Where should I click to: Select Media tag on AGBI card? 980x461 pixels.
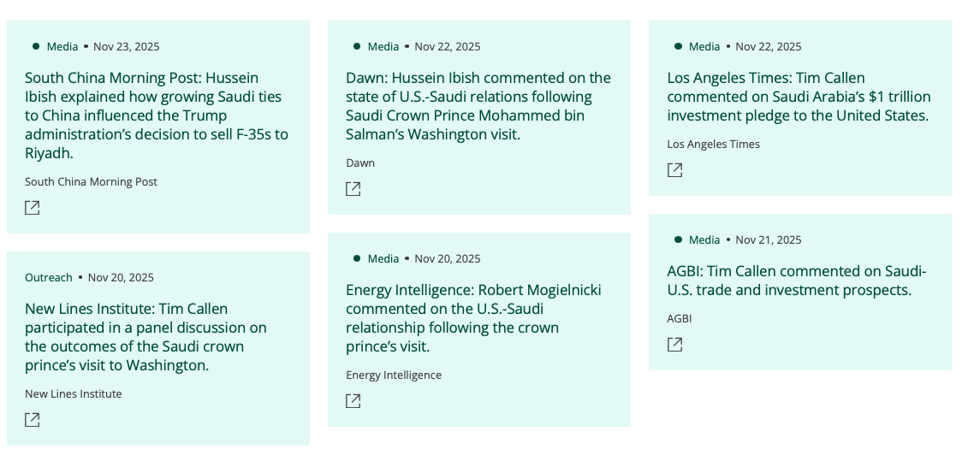pyautogui.click(x=704, y=239)
